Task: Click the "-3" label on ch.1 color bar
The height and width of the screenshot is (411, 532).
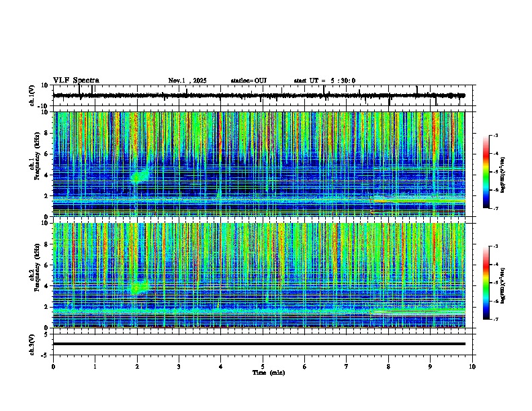Action: click(496, 136)
